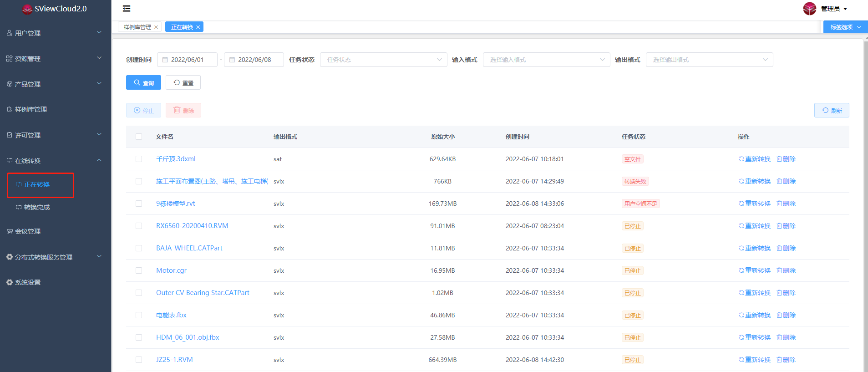Click the hamburger menu collapse icon

pyautogui.click(x=127, y=9)
